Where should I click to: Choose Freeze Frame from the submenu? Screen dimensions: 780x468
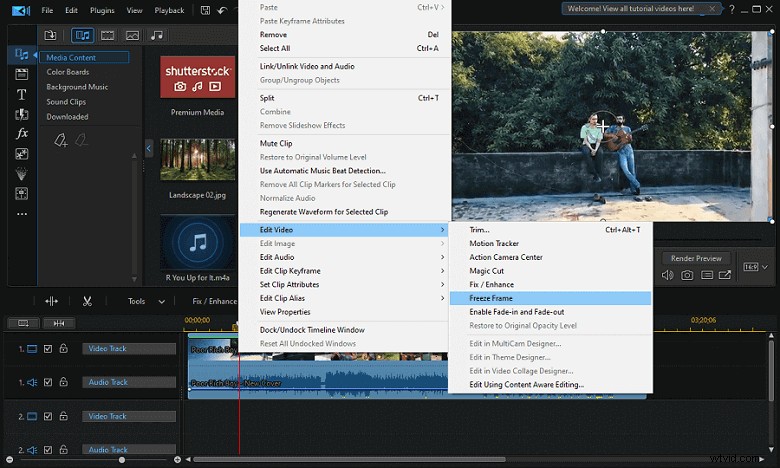pos(550,298)
